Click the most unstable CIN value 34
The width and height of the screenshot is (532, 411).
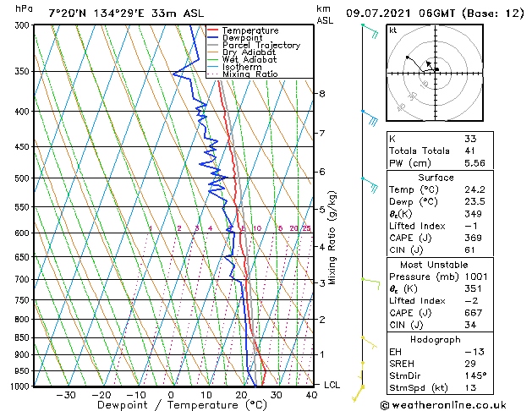(470, 325)
